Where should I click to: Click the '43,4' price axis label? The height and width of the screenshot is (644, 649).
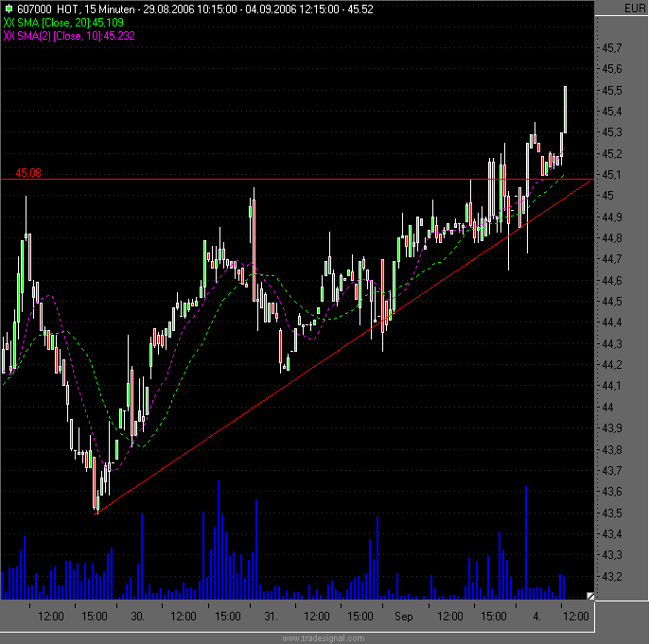[612, 534]
